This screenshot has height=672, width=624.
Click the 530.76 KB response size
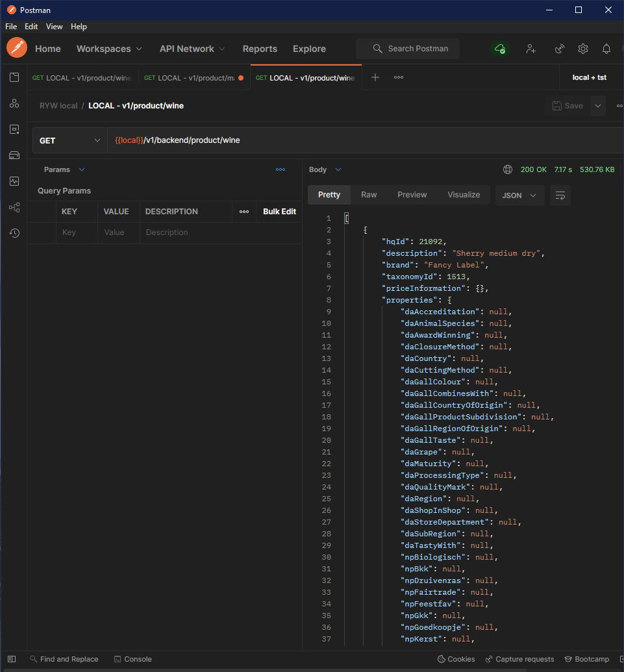(597, 169)
